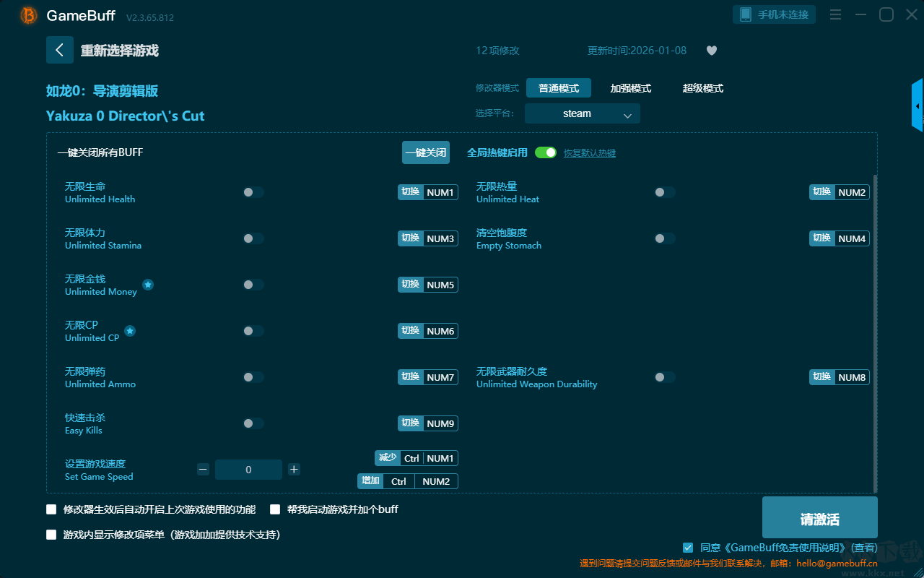Click the game speed value field
Screen dimensions: 924x578
pyautogui.click(x=248, y=470)
